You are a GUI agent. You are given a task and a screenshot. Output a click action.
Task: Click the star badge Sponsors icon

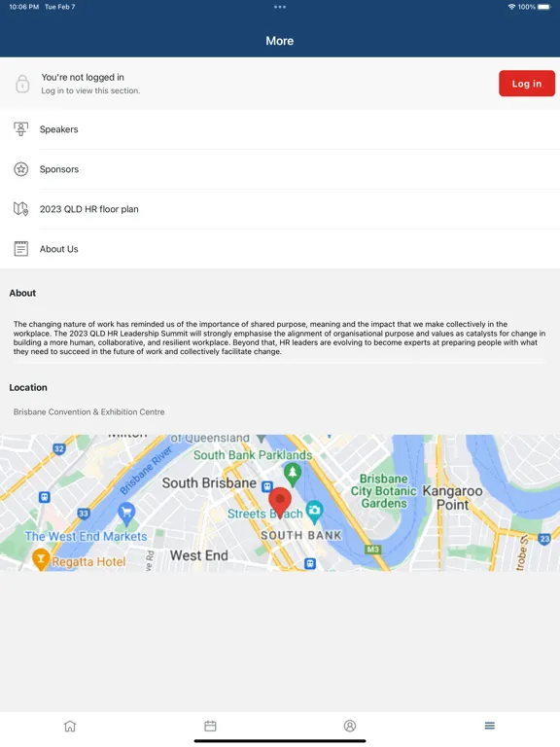tap(21, 169)
